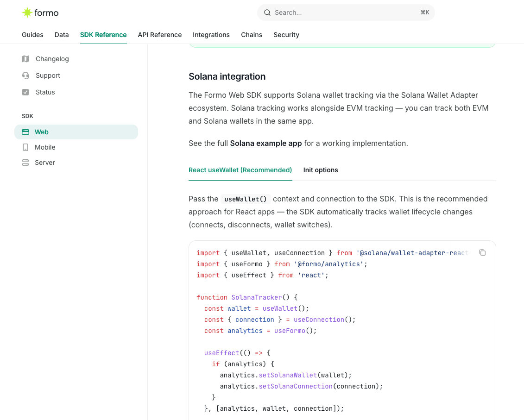Image resolution: width=524 pixels, height=420 pixels.
Task: Go to the Guides section
Action: coord(32,35)
